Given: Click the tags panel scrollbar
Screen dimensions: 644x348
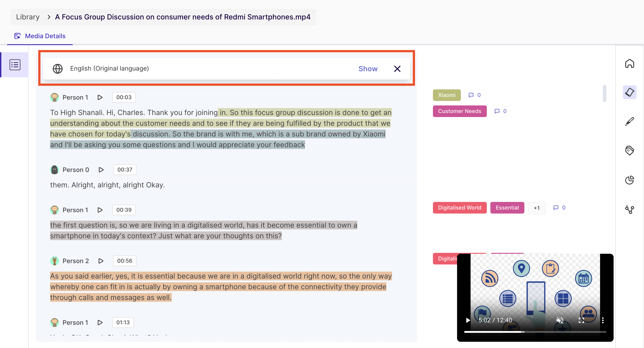Looking at the screenshot, I should [x=604, y=93].
